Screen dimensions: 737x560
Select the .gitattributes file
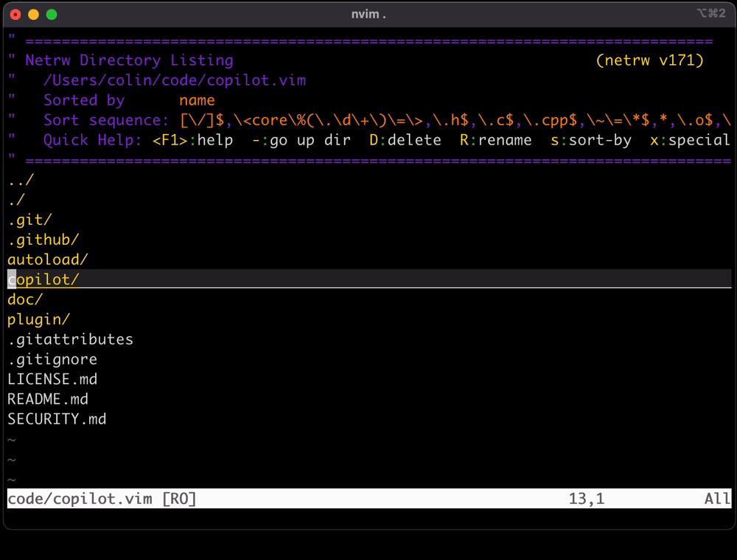71,339
